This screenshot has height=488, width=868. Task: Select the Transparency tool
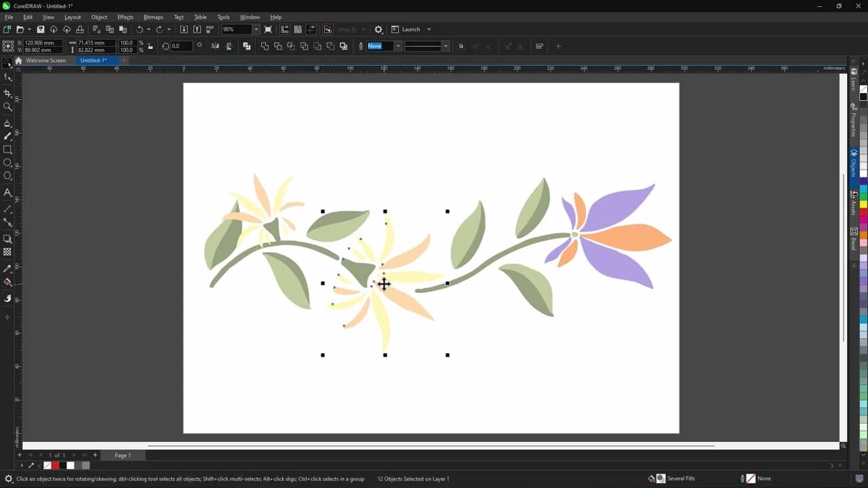pos(7,252)
